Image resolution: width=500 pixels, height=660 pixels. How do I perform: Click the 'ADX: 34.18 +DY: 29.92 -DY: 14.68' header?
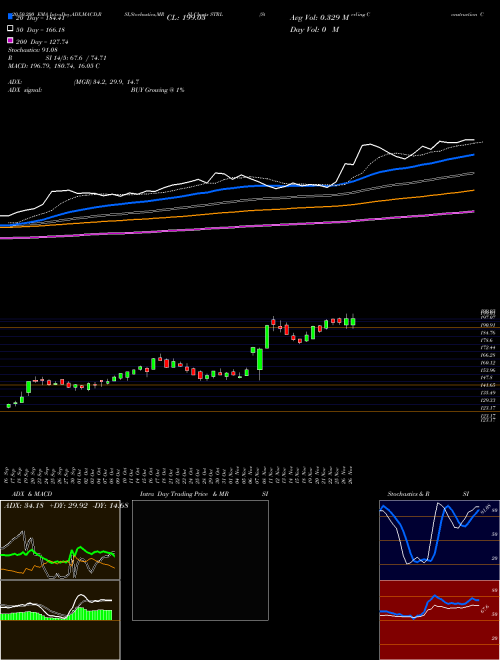[x=66, y=506]
